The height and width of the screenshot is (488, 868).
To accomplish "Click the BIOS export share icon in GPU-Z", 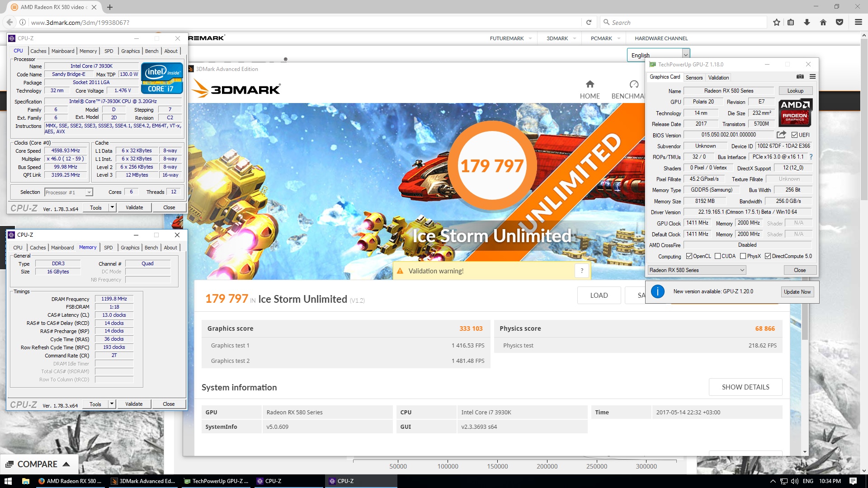I will click(781, 135).
